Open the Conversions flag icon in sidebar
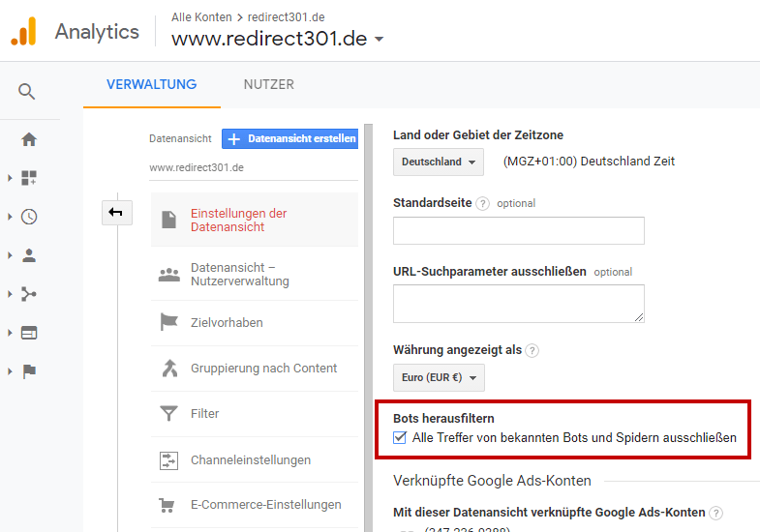Image resolution: width=760 pixels, height=532 pixels. (x=29, y=371)
